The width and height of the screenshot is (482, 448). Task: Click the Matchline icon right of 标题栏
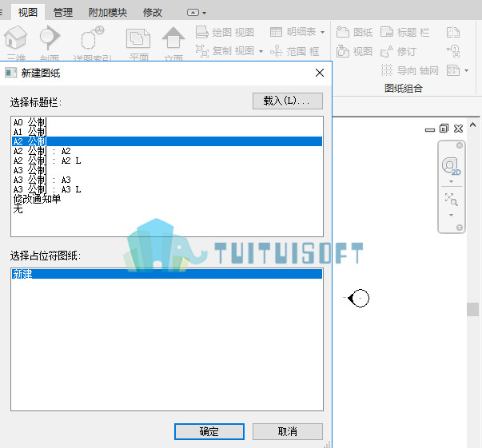click(453, 32)
